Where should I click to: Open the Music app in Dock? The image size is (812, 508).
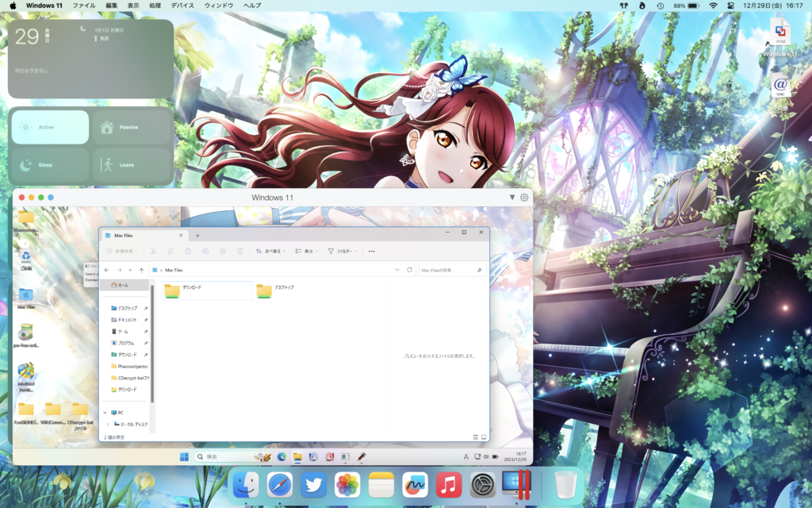[x=449, y=484]
